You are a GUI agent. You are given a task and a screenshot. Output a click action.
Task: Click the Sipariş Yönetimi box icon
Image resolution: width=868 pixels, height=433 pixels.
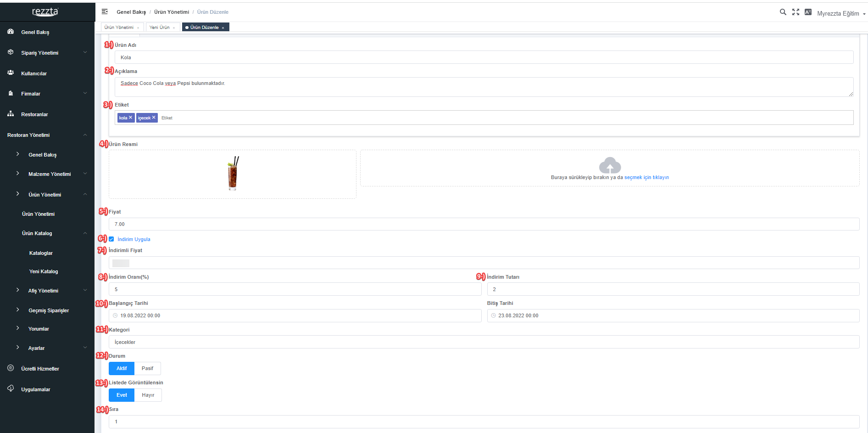[11, 52]
